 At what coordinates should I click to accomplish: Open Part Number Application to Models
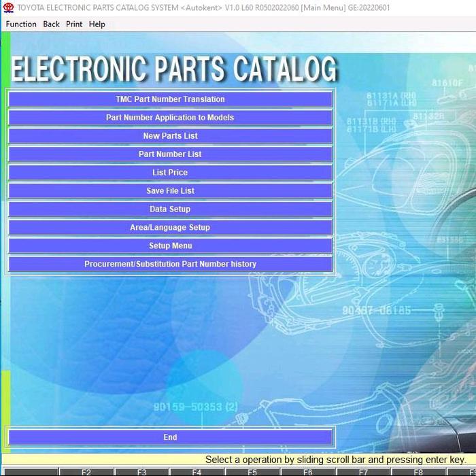pos(170,118)
